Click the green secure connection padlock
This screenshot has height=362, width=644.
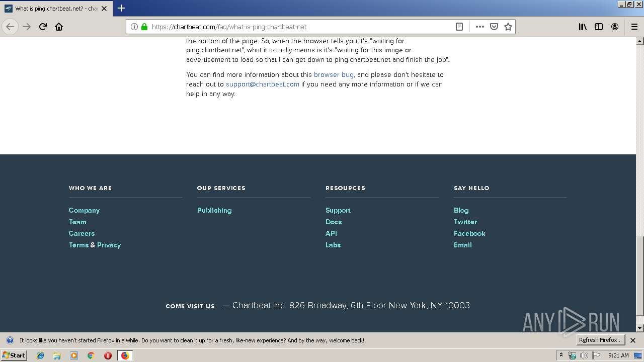click(144, 27)
